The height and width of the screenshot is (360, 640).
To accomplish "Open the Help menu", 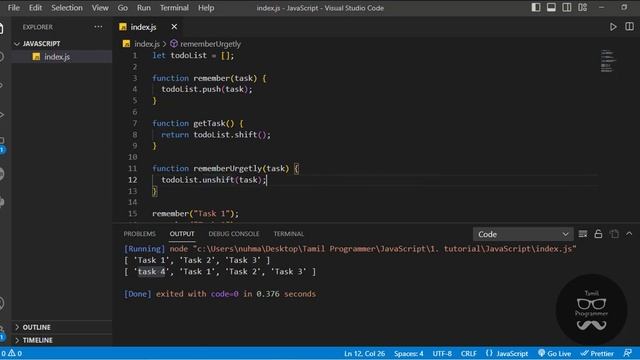I will [206, 8].
